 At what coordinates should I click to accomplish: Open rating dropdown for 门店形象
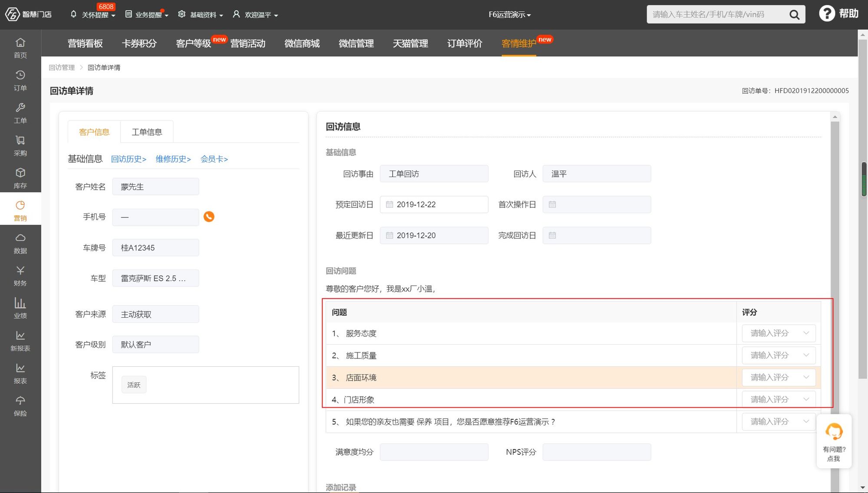pyautogui.click(x=779, y=400)
